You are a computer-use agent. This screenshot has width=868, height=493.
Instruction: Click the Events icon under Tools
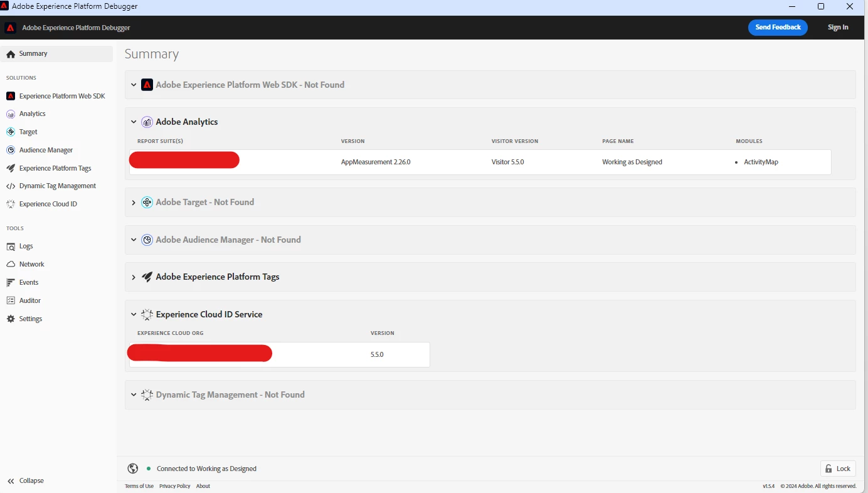pos(11,282)
